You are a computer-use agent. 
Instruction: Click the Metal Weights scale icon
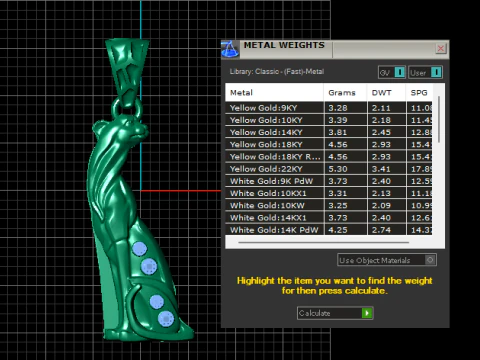click(230, 49)
